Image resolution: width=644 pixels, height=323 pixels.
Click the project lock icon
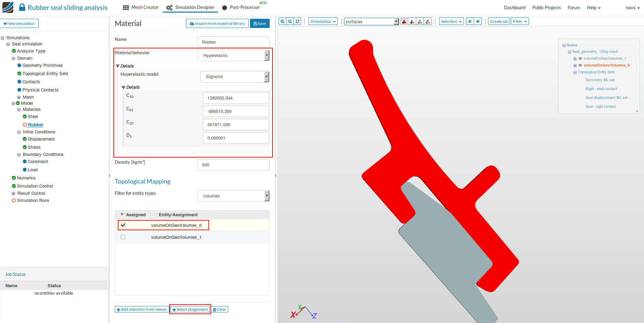pos(22,7)
